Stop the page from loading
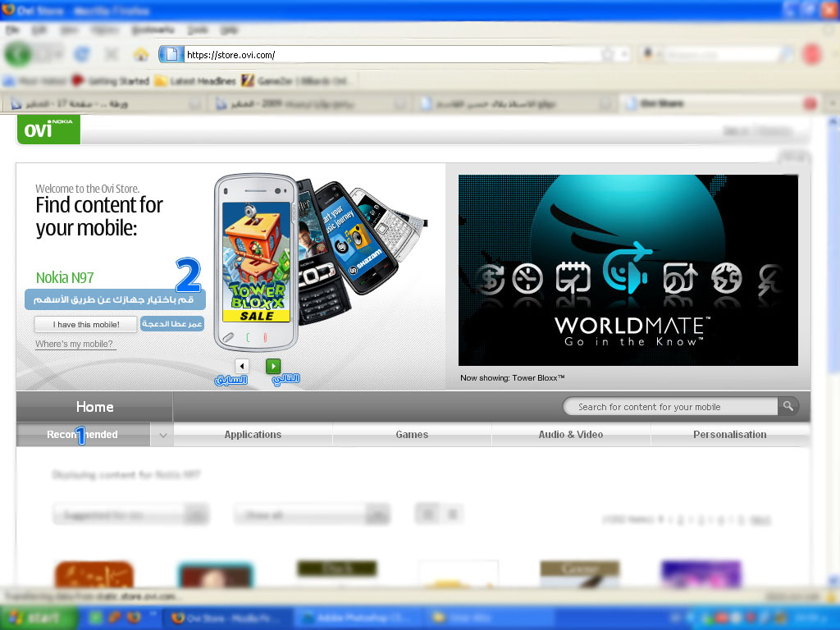840x630 pixels. coord(112,54)
